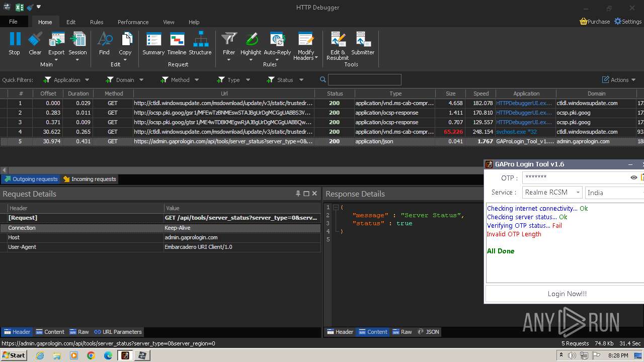Open Internet Explorer from the taskbar
The width and height of the screenshot is (644, 362).
click(x=40, y=355)
